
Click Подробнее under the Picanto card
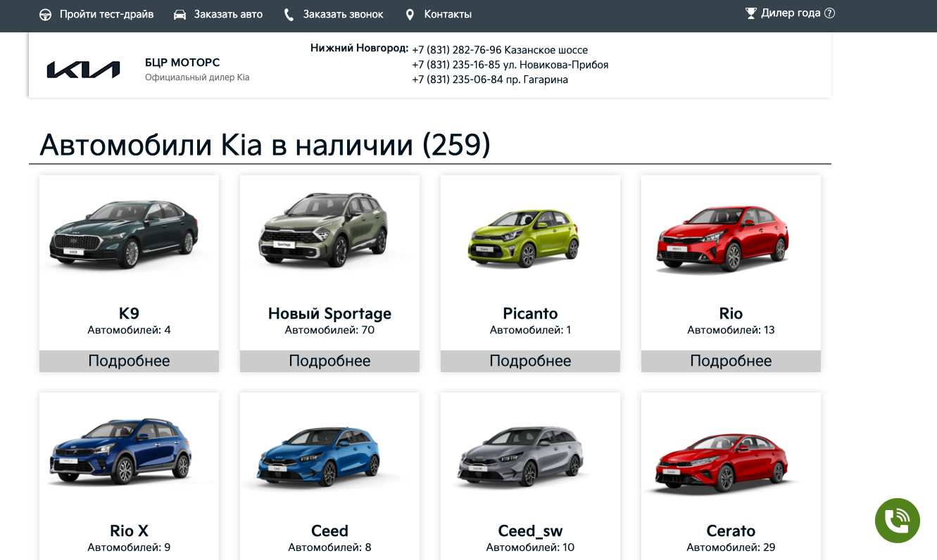point(530,361)
